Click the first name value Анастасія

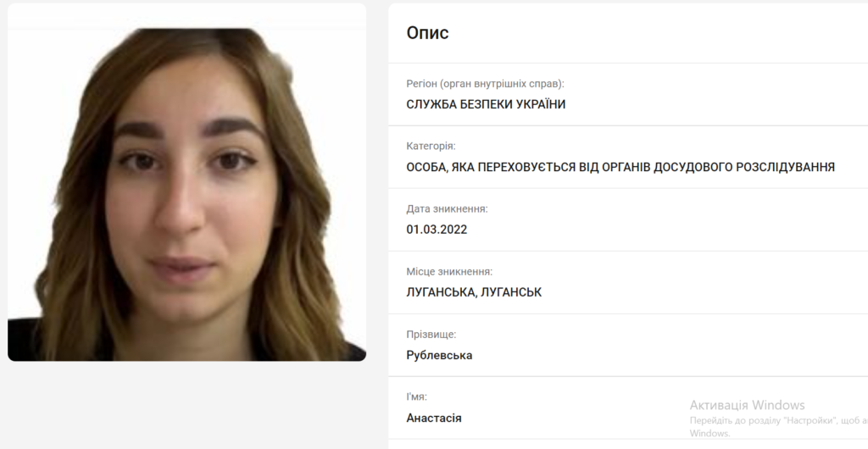point(433,418)
